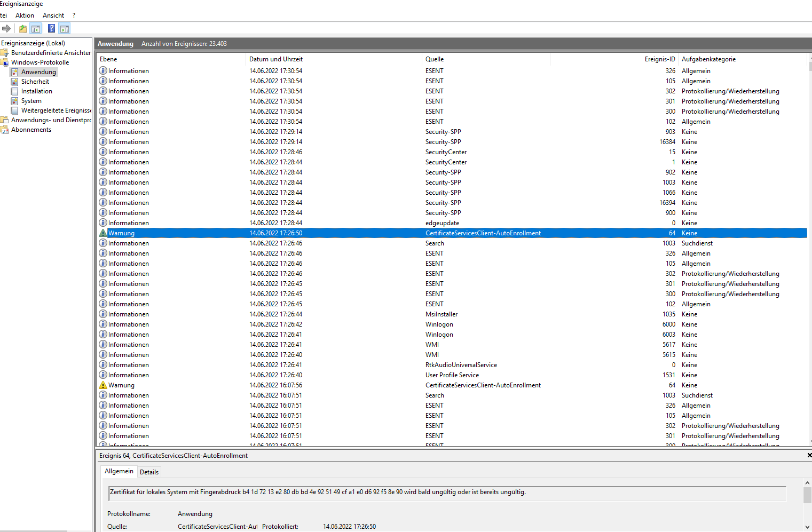The image size is (812, 532).
Task: Open the ? help menu
Action: click(x=74, y=15)
